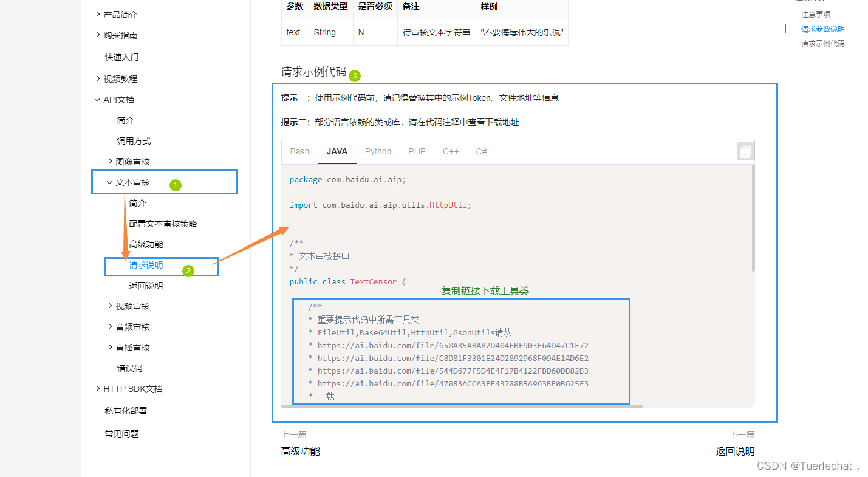Click the C8D81F3301E24D2892968F09AE1AD6E2 file URL
This screenshot has width=868, height=477.
(x=453, y=358)
